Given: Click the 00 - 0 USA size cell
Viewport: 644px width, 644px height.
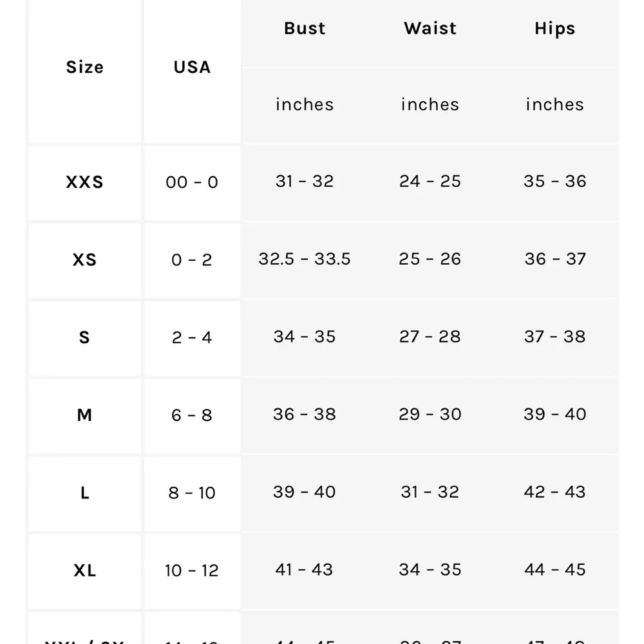Looking at the screenshot, I should click(192, 182).
